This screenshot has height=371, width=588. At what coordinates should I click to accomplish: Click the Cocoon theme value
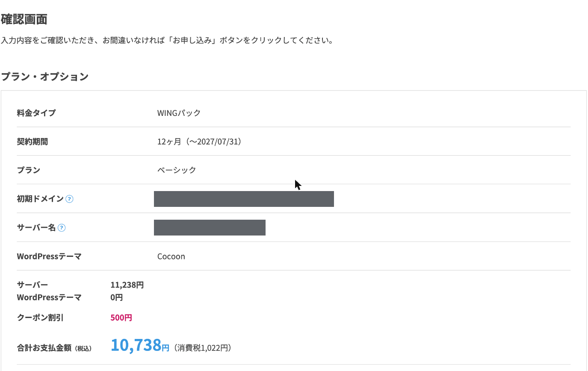coord(171,256)
